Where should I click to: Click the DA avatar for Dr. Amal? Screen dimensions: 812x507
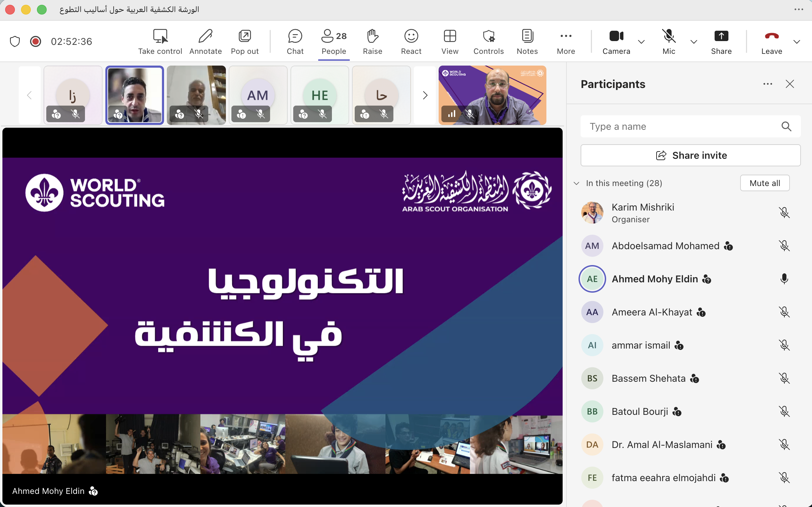(592, 445)
